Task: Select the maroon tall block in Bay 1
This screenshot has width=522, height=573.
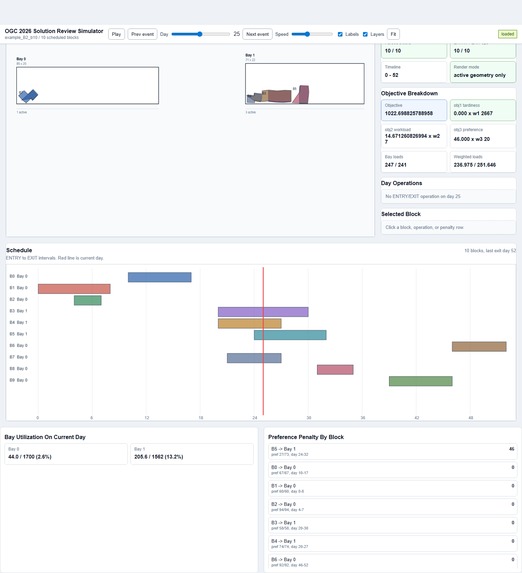Action: [304, 94]
